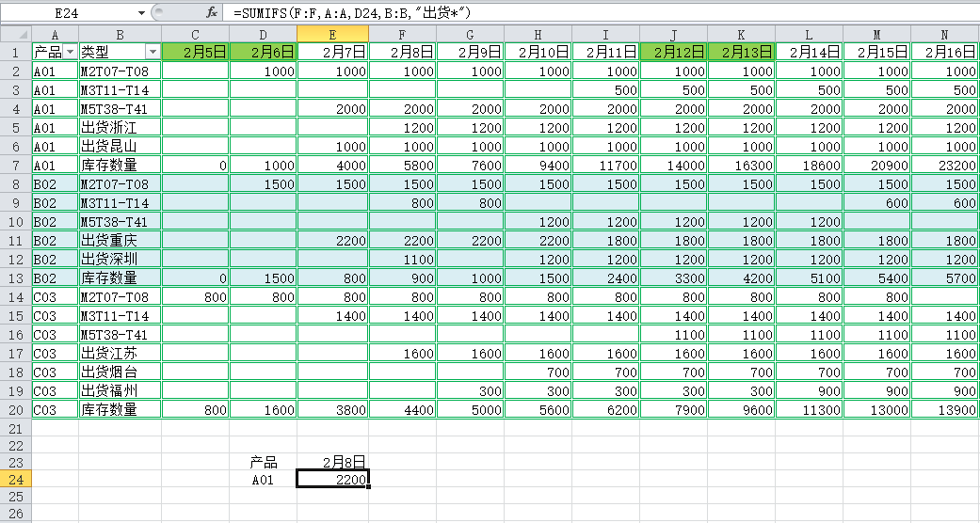
Task: Click value 3800 in row 20
Action: (x=332, y=409)
